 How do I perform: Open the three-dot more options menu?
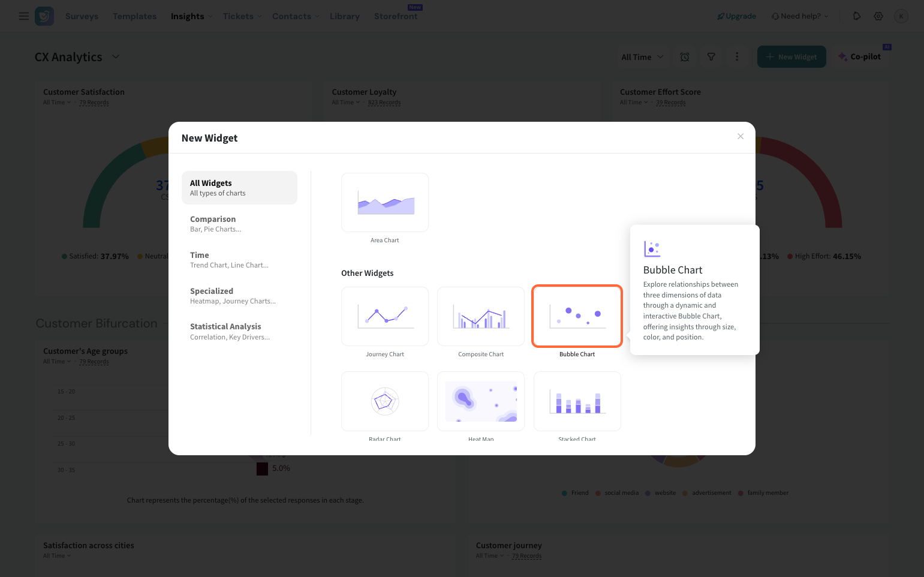pyautogui.click(x=737, y=57)
